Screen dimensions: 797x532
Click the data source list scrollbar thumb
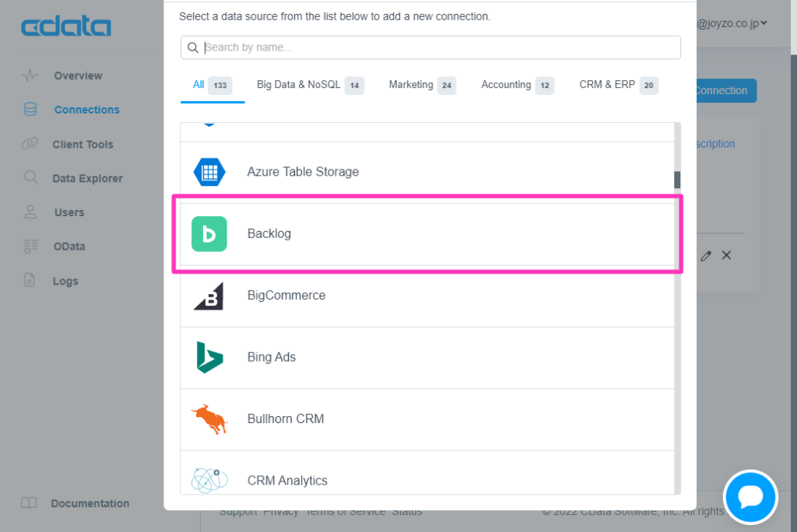(677, 180)
